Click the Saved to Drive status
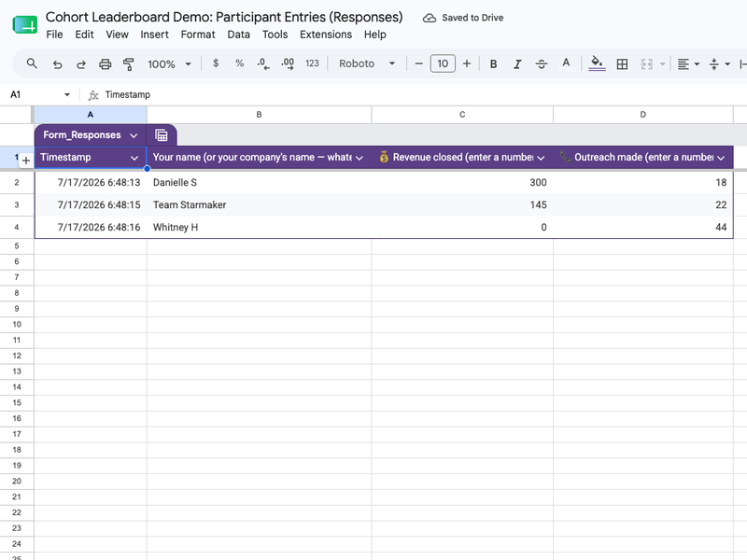The height and width of the screenshot is (560, 747). pyautogui.click(x=463, y=18)
